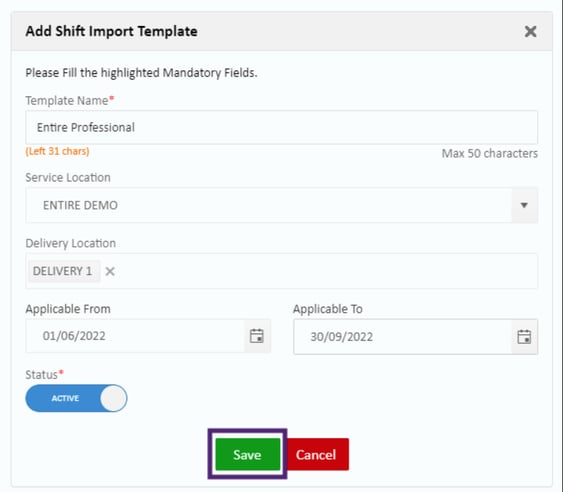Click the Left 31 chars counter
The height and width of the screenshot is (492, 563).
point(57,151)
